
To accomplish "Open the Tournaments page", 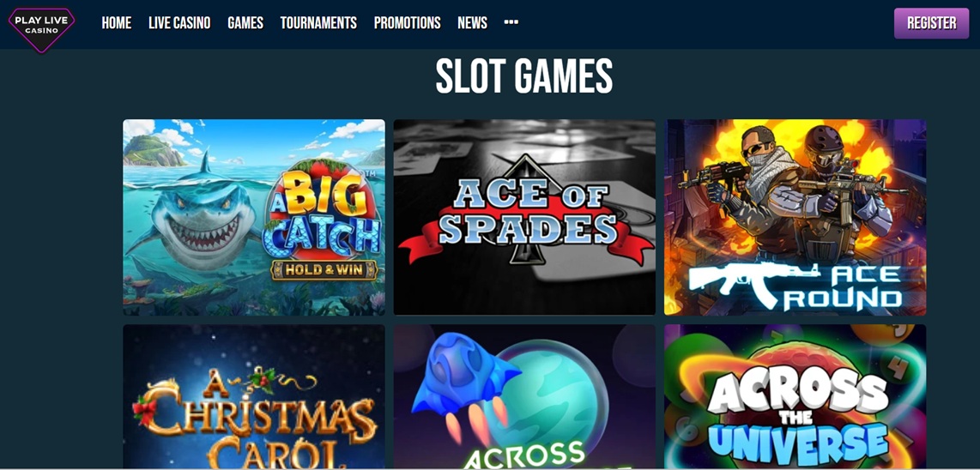I will pos(318,23).
